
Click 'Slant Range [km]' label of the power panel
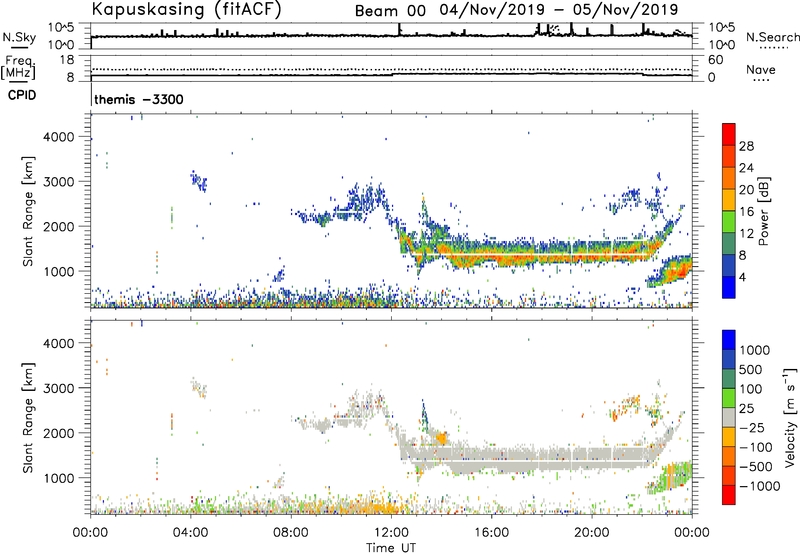[x=28, y=212]
